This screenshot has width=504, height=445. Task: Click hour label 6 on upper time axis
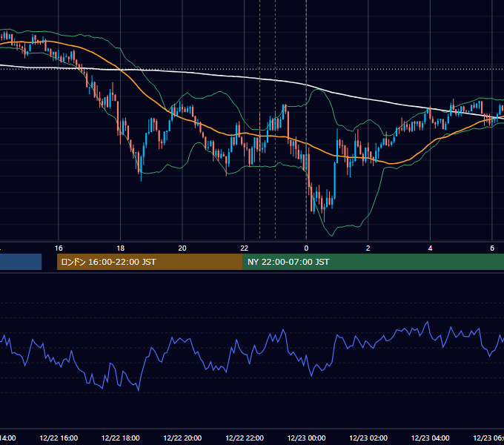(492, 248)
